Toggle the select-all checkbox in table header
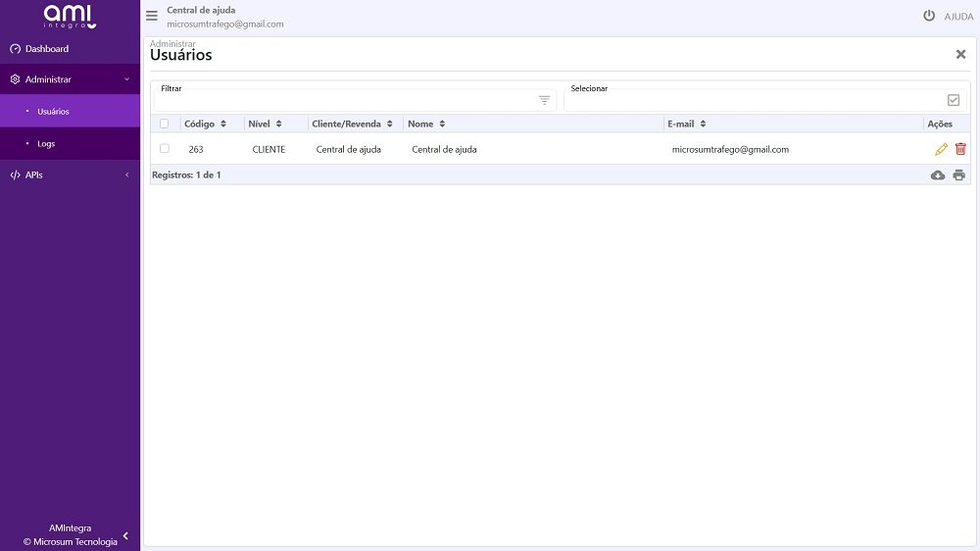 (165, 124)
